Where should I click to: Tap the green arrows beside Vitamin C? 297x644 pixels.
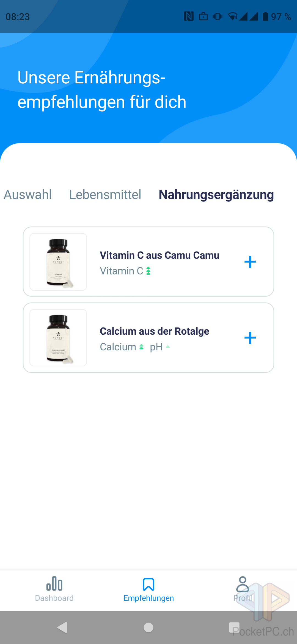pos(148,271)
